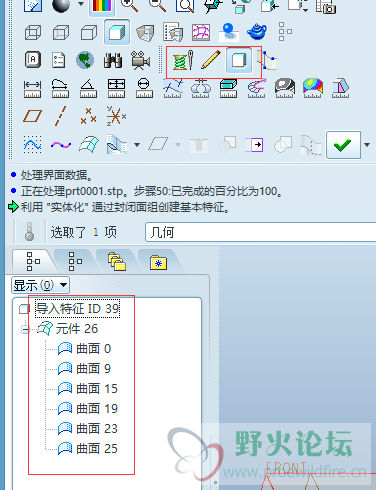The height and width of the screenshot is (490, 376).
Task: Open the 显示(O) dropdown menu
Action: (x=40, y=285)
